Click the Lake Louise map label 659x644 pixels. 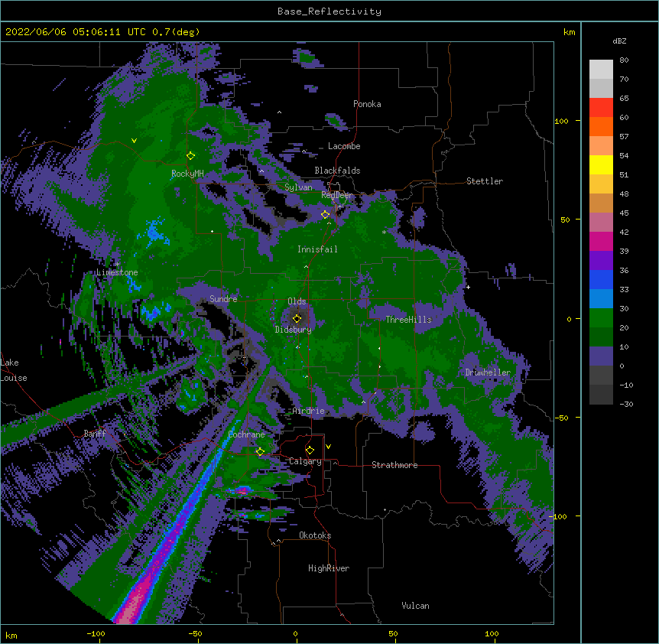tap(14, 370)
